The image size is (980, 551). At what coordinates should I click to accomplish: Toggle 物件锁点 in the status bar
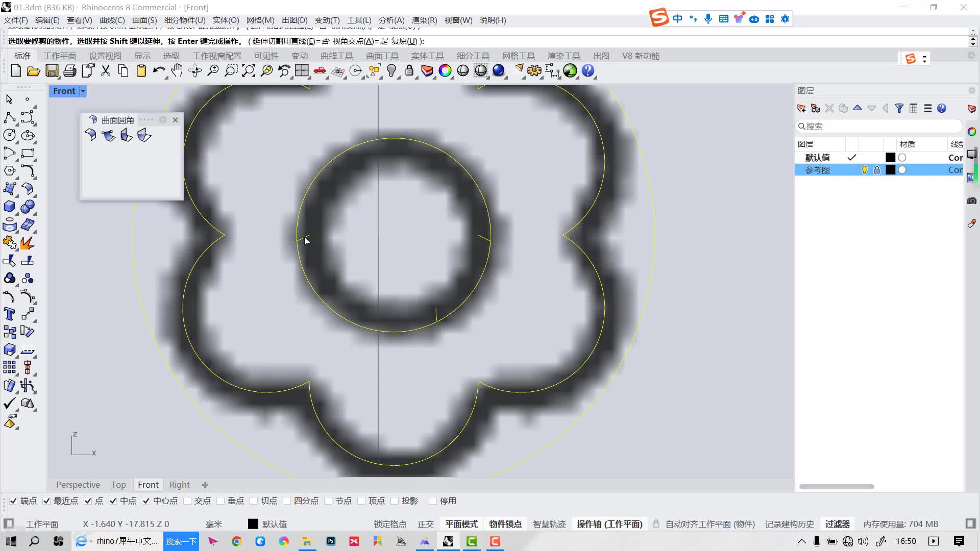505,524
